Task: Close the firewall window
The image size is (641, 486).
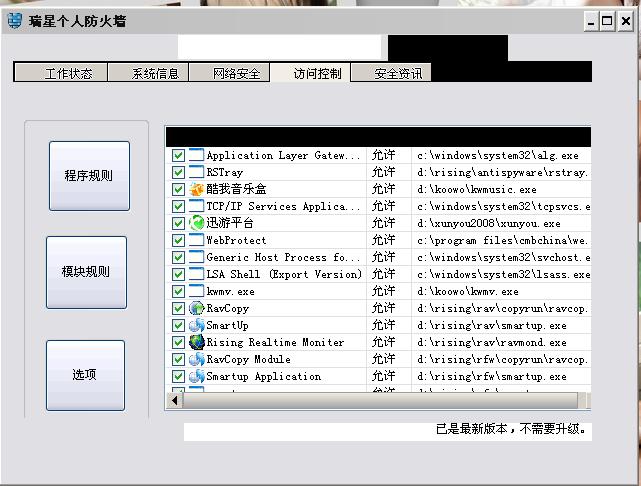Action: pos(626,21)
